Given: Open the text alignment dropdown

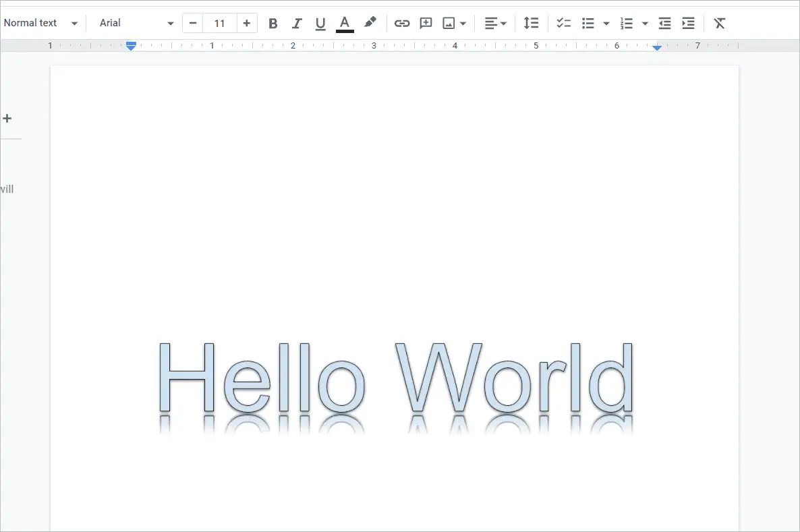Looking at the screenshot, I should (496, 23).
